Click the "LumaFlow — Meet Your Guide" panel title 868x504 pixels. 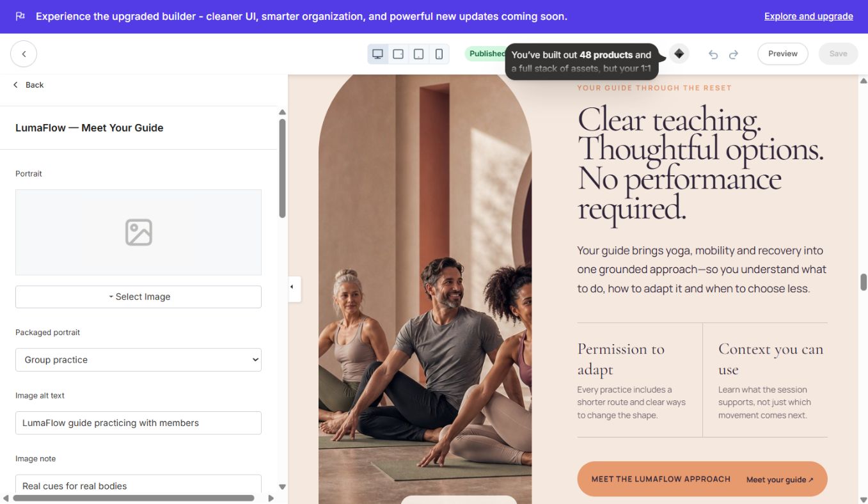90,128
